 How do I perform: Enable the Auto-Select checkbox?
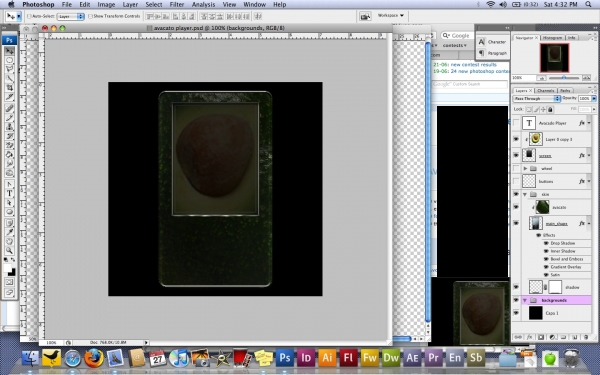click(x=29, y=16)
